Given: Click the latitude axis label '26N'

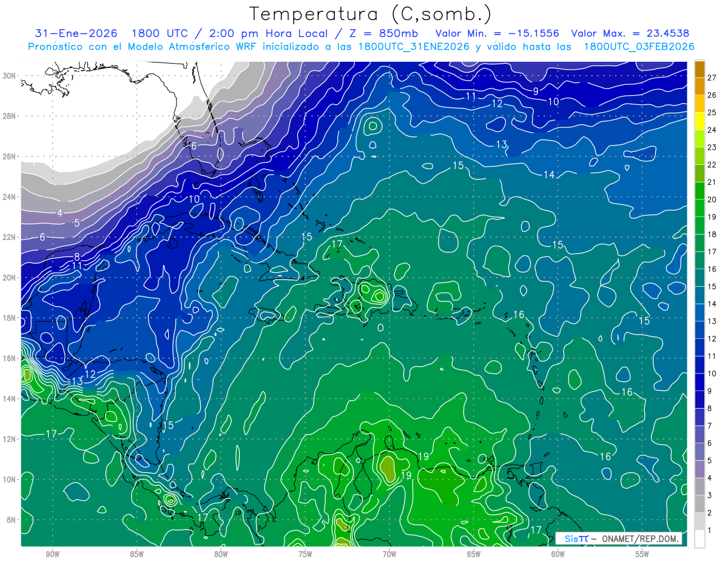Looking at the screenshot, I should pos(10,156).
